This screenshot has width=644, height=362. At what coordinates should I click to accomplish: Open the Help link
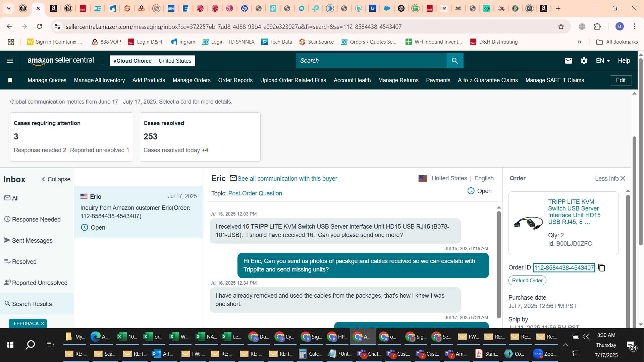[624, 61]
